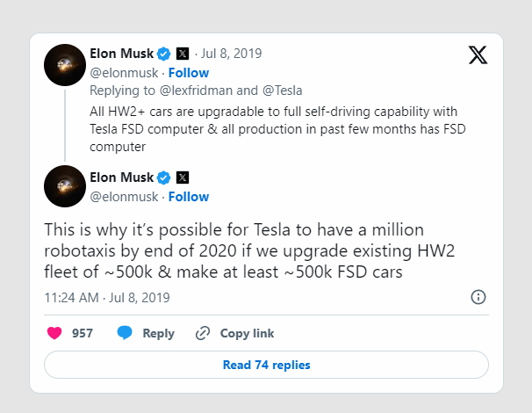Open Elon Musk's avatar in the second tweet

(x=66, y=185)
